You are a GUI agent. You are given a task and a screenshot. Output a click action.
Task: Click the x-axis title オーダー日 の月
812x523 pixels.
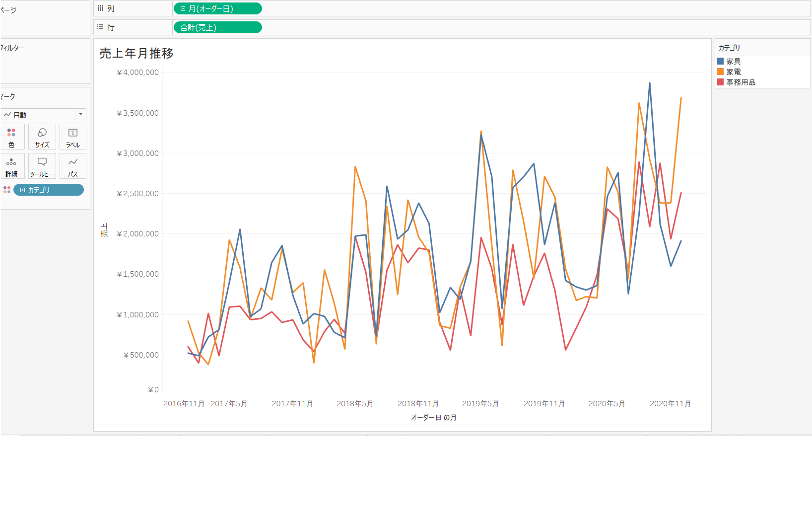tap(434, 418)
